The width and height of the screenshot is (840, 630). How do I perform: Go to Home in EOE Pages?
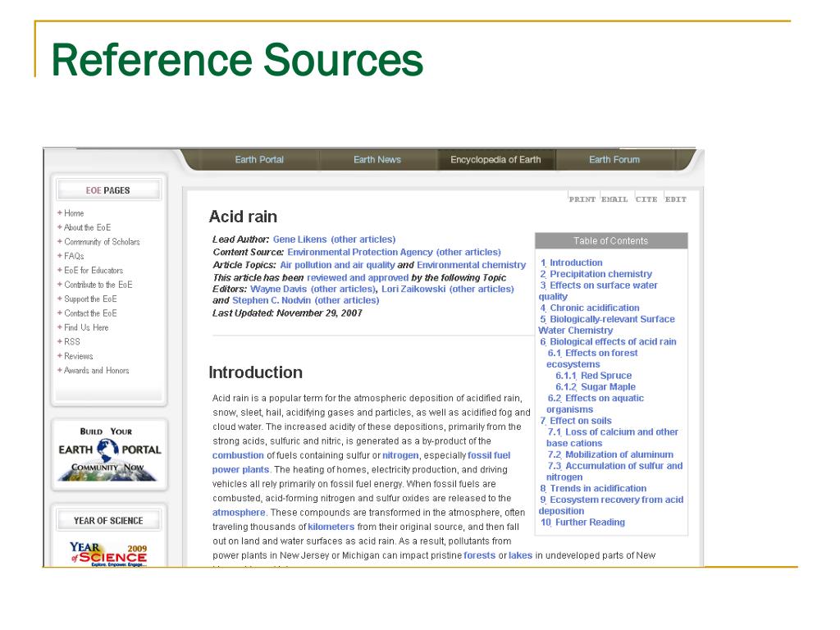[x=74, y=213]
